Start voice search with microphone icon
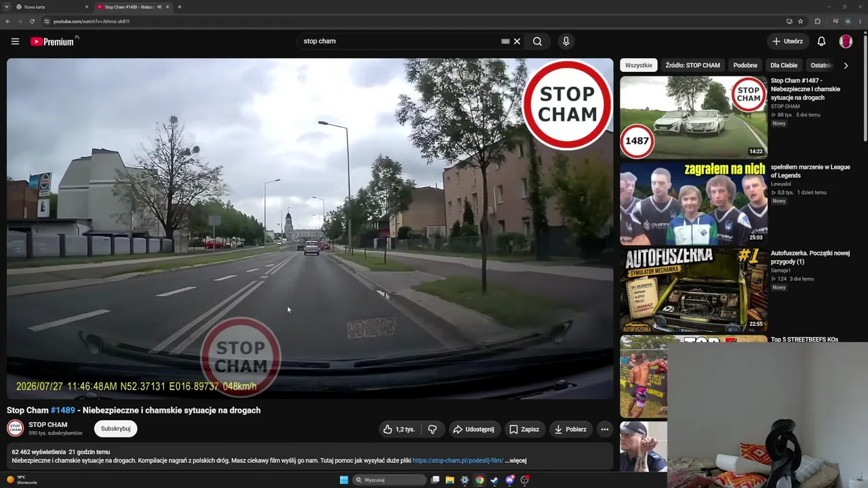868x488 pixels. tap(566, 41)
